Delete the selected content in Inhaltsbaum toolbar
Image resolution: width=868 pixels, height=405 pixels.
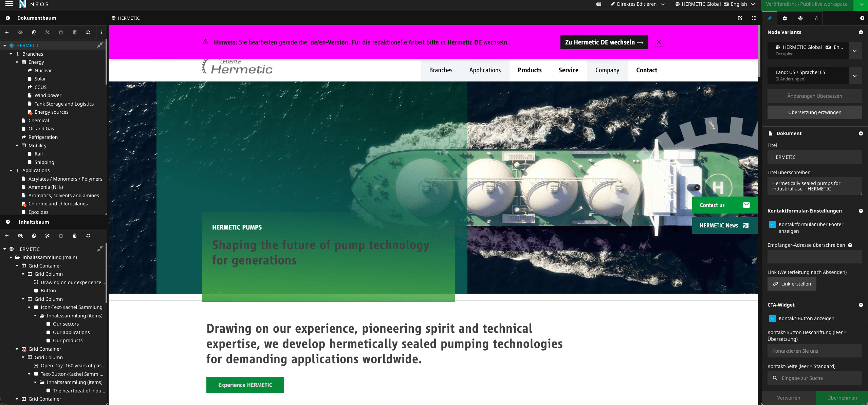(75, 236)
